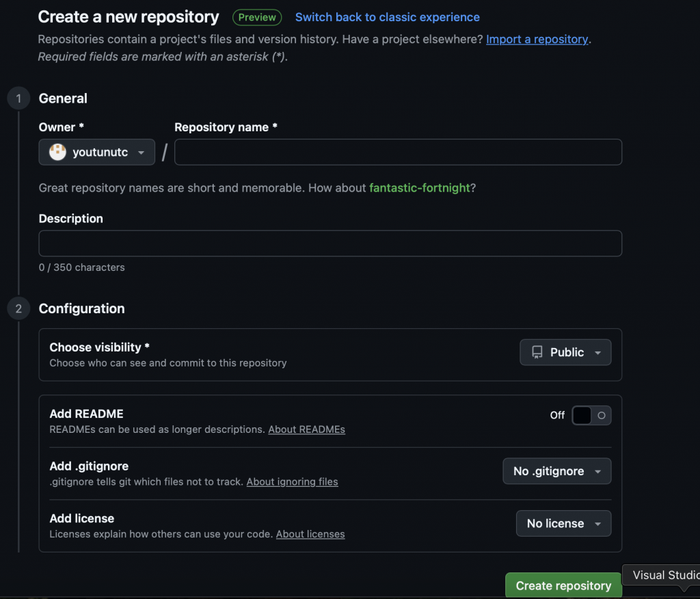Click the repository icon beside Public

tap(537, 353)
